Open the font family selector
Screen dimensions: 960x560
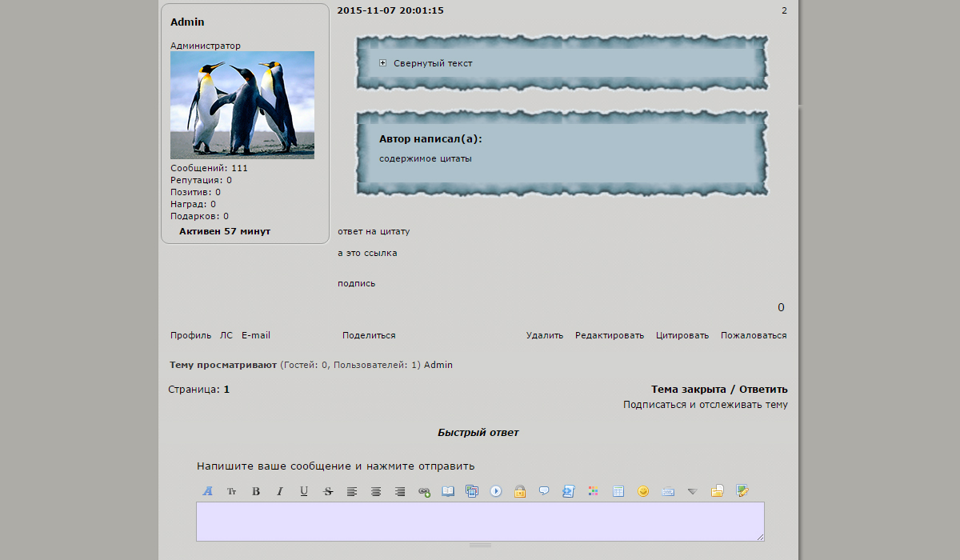pos(208,491)
